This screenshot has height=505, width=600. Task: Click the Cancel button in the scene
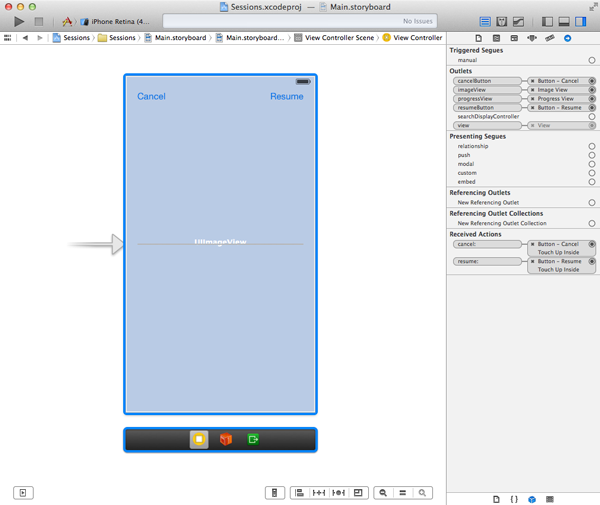pos(152,96)
